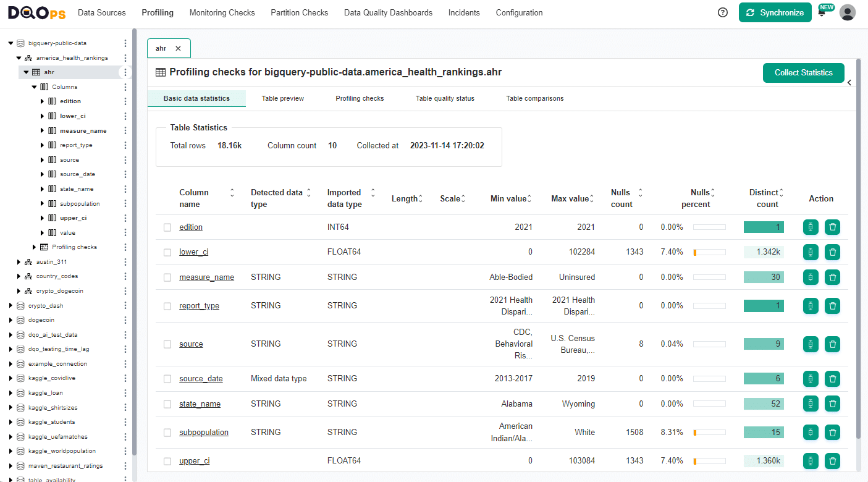
Task: Select the measure_name row checkbox
Action: [x=167, y=277]
